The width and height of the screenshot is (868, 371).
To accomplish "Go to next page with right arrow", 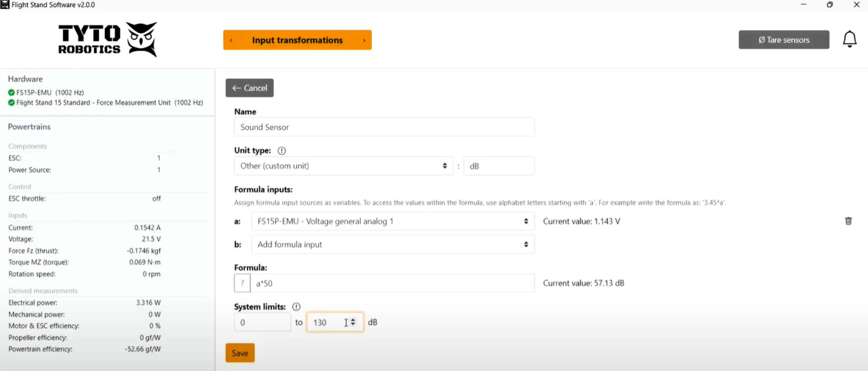I will (x=364, y=40).
